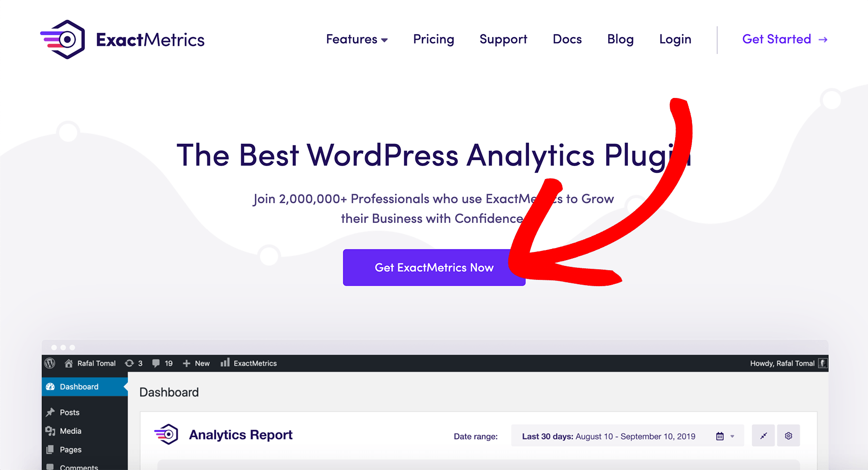
Task: Click the ExactMetrics hexagon logo icon in header
Action: tap(63, 39)
